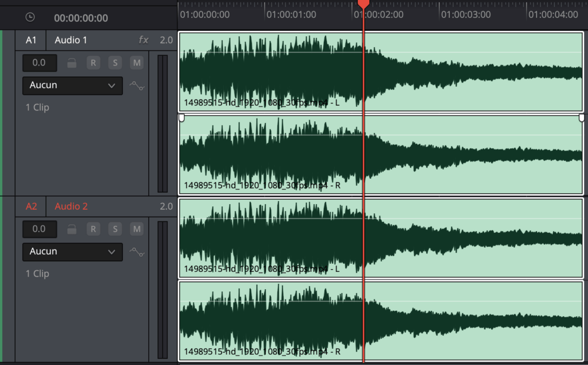Click the fade-in handle at the Audio 1 clip start
The width and height of the screenshot is (588, 365).
pos(181,118)
